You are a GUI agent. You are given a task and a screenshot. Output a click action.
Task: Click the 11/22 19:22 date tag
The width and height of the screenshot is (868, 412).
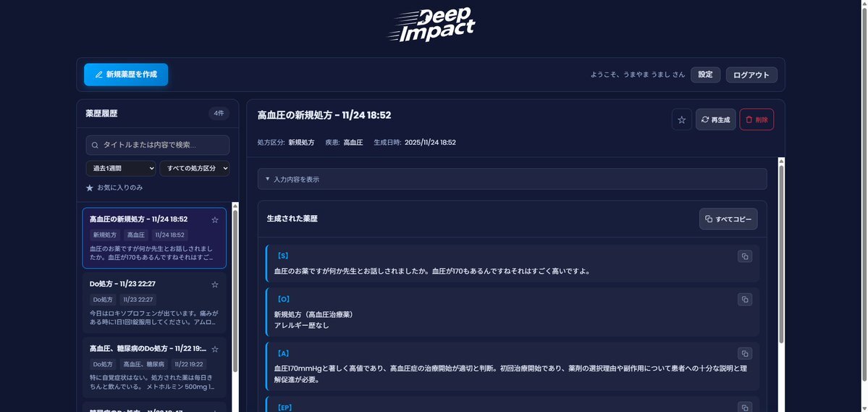(x=189, y=364)
